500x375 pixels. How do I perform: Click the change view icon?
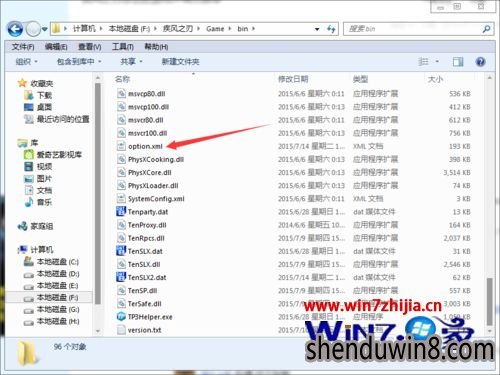[x=423, y=62]
